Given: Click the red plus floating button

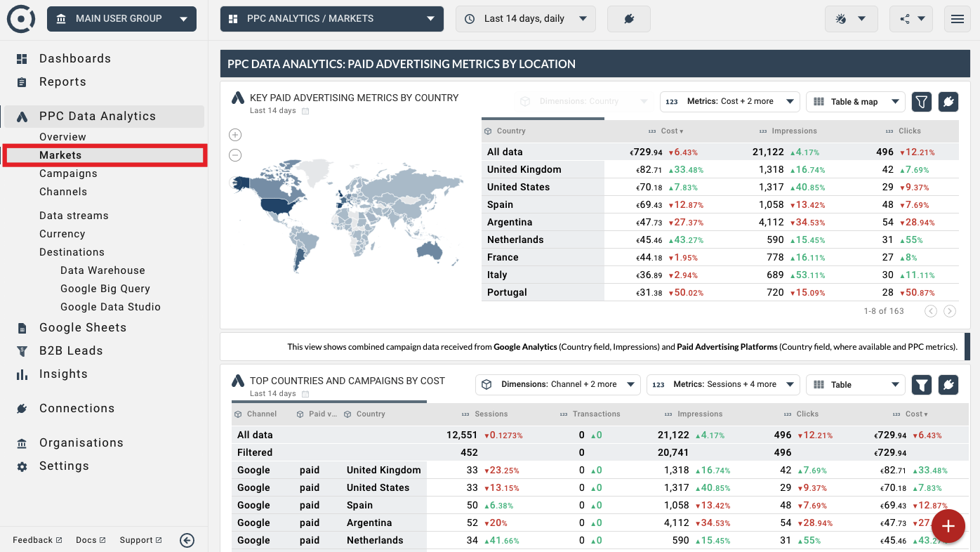Looking at the screenshot, I should tap(948, 526).
